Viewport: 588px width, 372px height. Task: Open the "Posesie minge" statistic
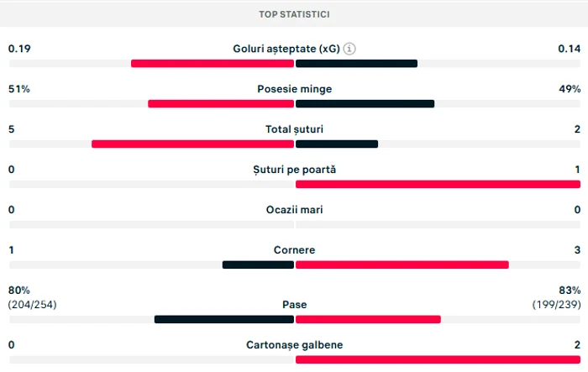pyautogui.click(x=294, y=89)
